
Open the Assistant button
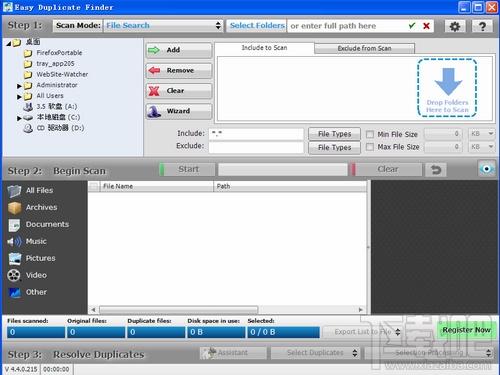point(233,353)
